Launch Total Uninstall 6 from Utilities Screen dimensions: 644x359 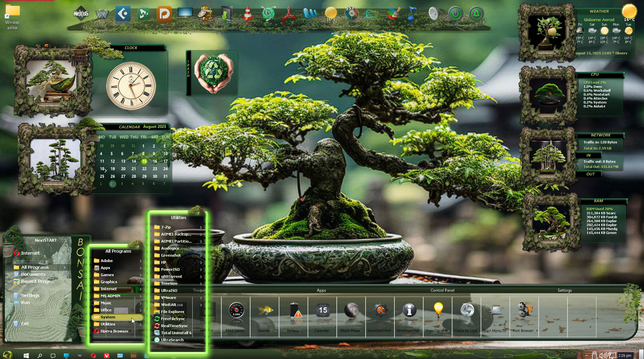click(x=176, y=333)
